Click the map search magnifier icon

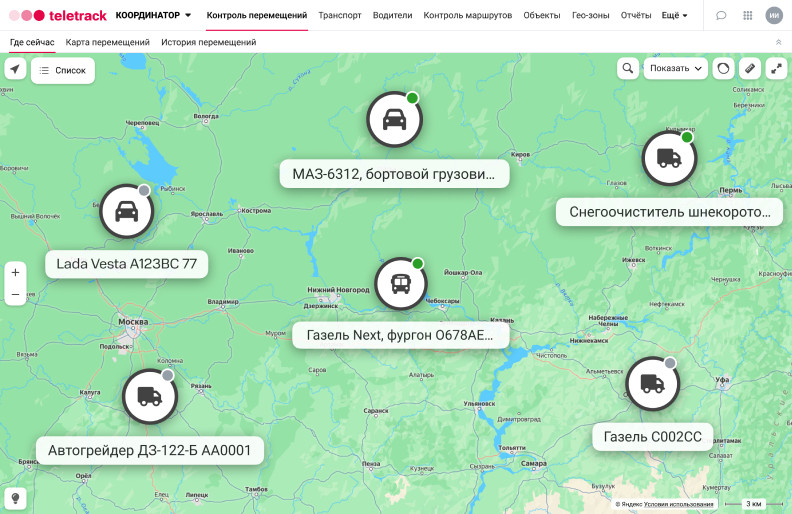(x=628, y=68)
